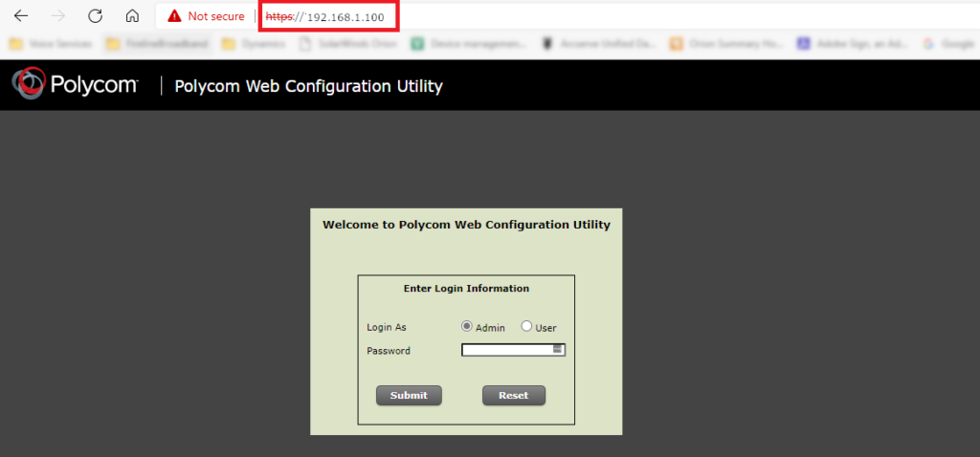The width and height of the screenshot is (980, 457).
Task: Open the Dynamics bookmark folder
Action: pos(254,44)
